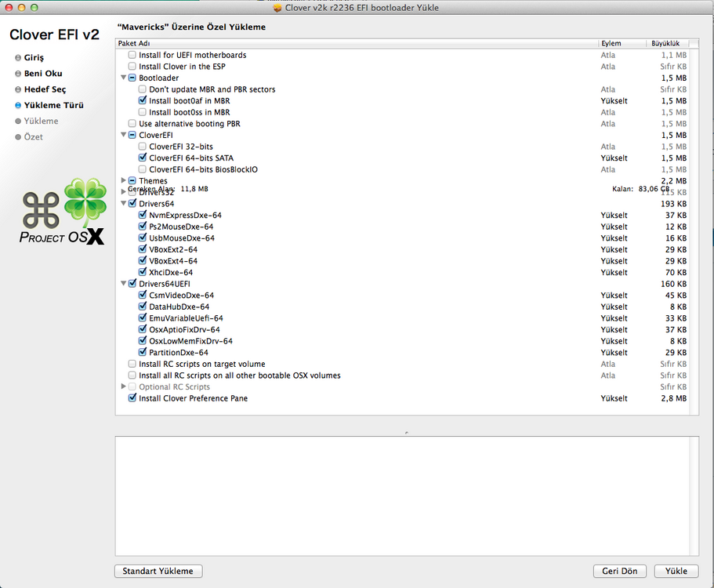This screenshot has height=588, width=714.
Task: Click the Beni Oku step bullet
Action: [18, 74]
